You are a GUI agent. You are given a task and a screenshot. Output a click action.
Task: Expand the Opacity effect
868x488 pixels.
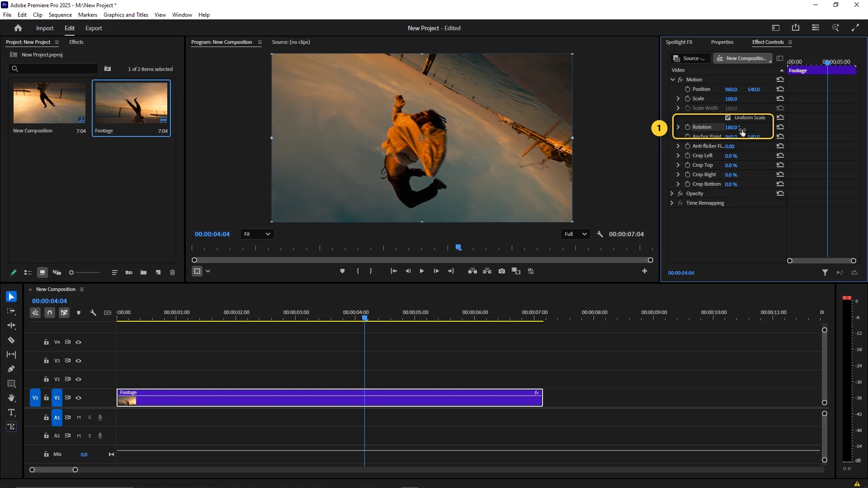tap(672, 193)
